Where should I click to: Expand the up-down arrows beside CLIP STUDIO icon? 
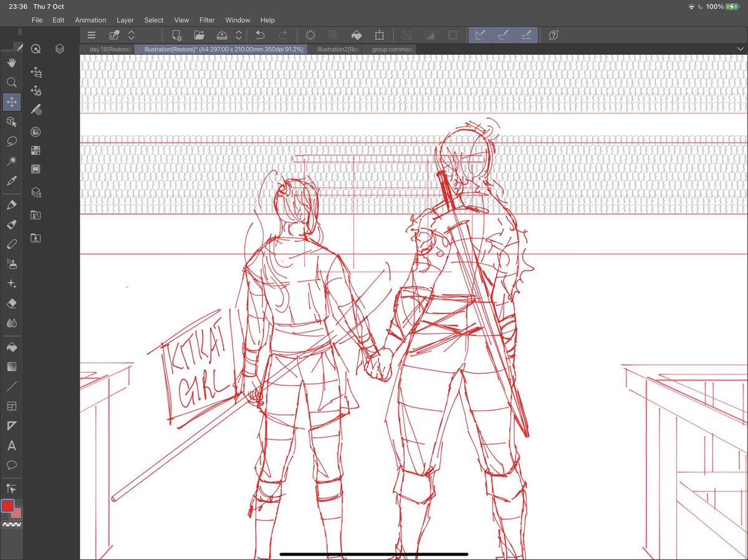131,36
